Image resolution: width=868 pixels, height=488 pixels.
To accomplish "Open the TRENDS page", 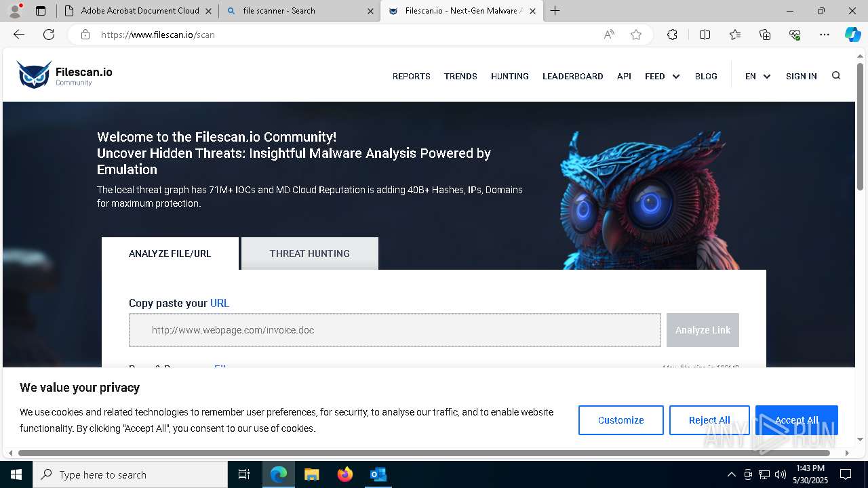I will coord(460,77).
